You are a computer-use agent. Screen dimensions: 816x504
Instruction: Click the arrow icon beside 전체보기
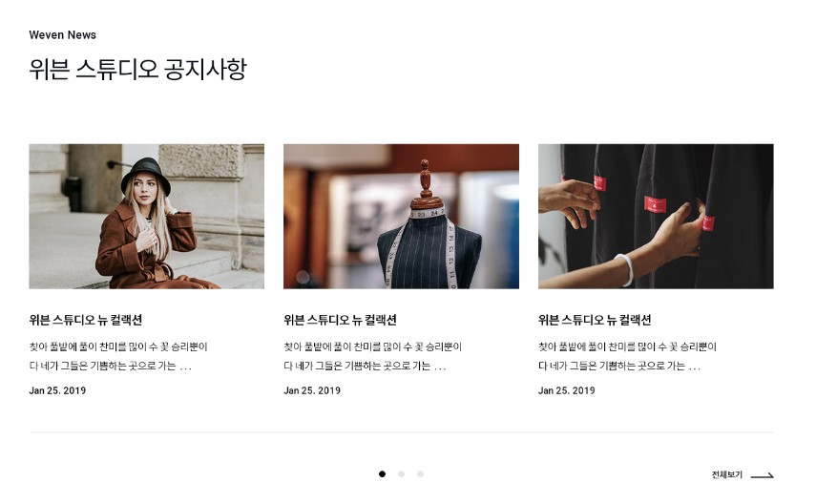(762, 475)
